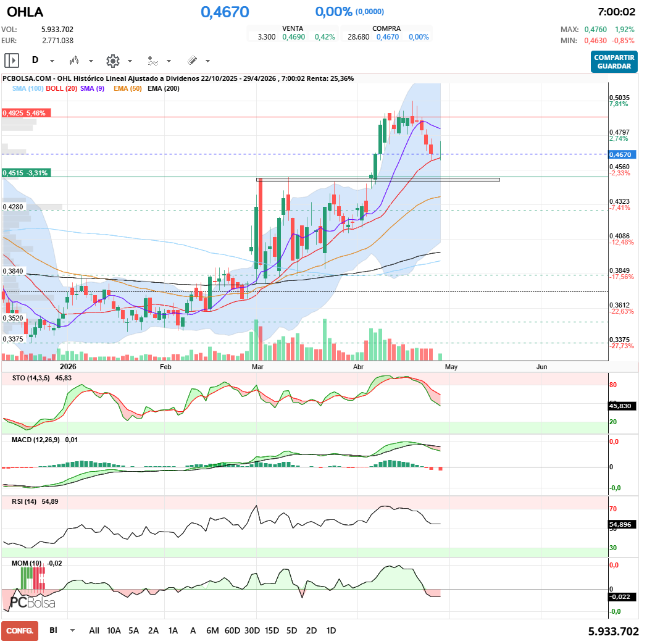Click the PCBolsa logo watermark
Screen dimensions: 647x644
point(33,603)
